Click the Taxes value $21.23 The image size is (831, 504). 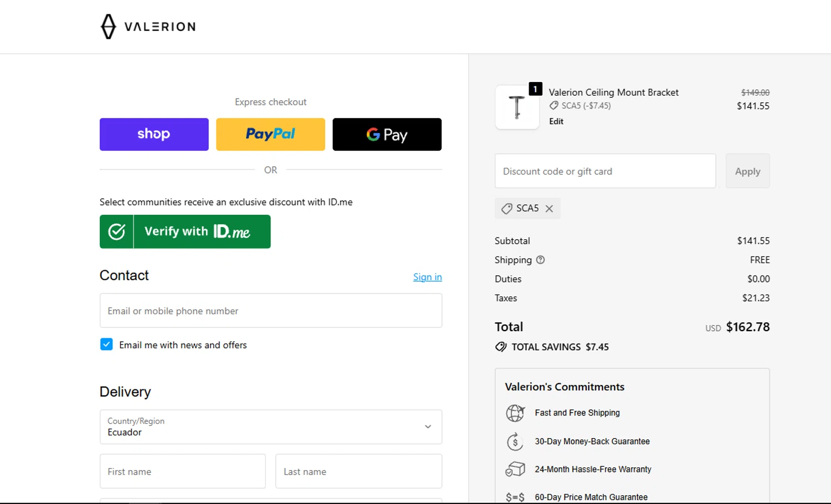point(756,298)
